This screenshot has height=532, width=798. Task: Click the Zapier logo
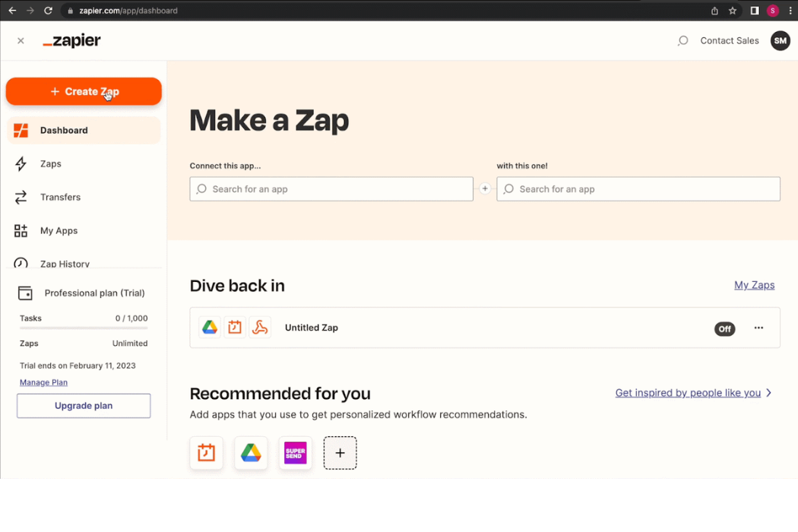click(71, 41)
